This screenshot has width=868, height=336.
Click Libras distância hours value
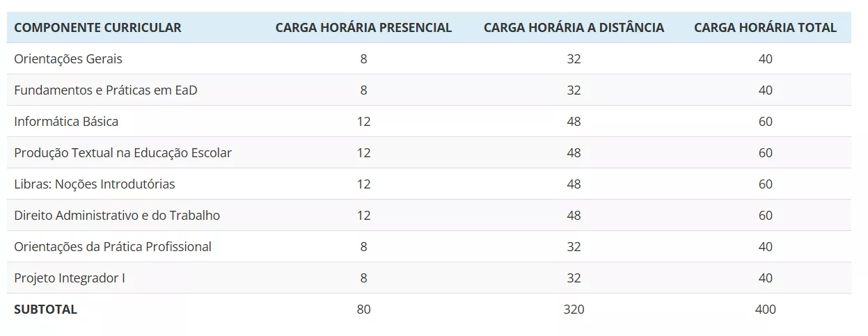[574, 184]
